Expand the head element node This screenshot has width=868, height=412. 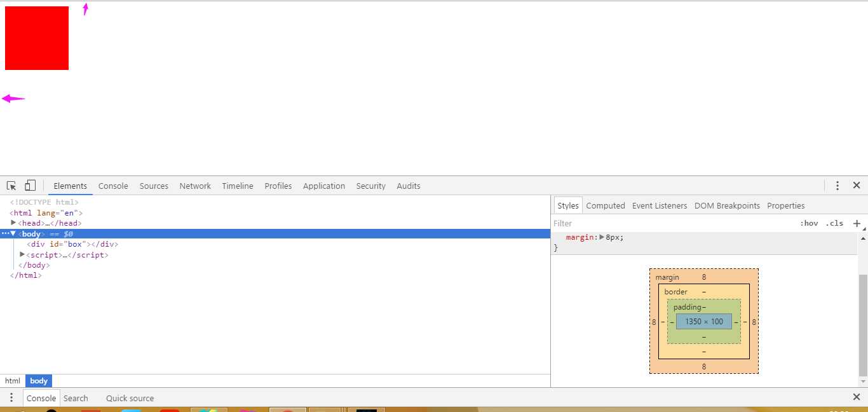[x=13, y=223]
